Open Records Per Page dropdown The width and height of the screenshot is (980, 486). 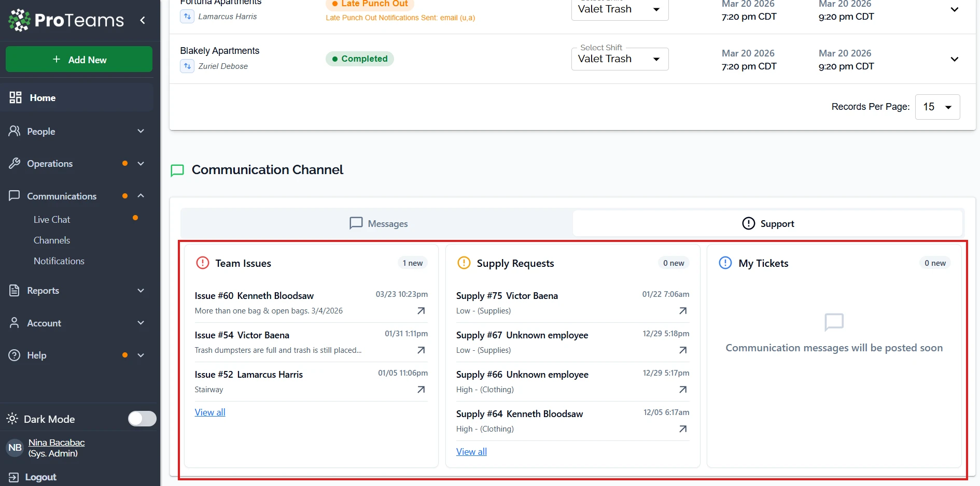point(937,107)
